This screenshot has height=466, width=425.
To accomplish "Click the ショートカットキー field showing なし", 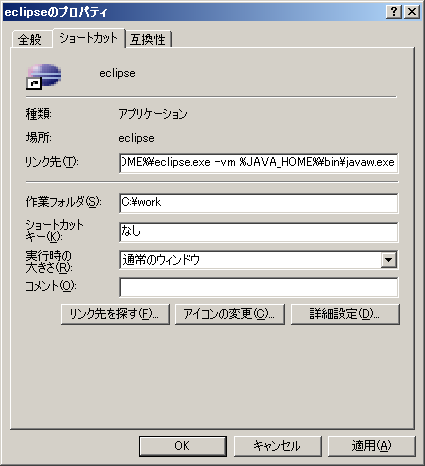I will point(259,232).
